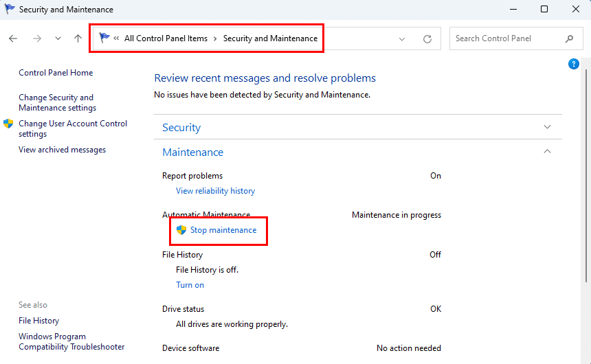Open View archived messages

(x=62, y=150)
